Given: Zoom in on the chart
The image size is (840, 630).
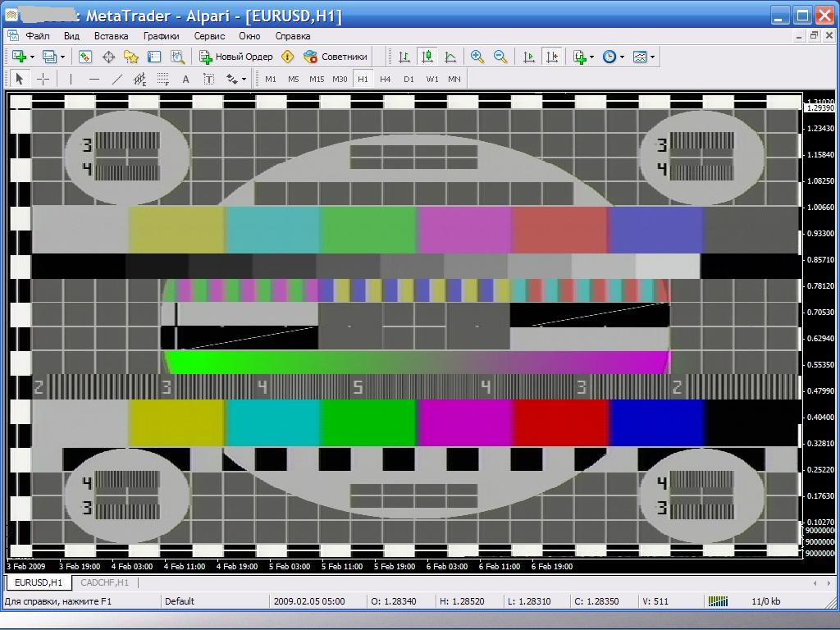Looking at the screenshot, I should coord(477,57).
